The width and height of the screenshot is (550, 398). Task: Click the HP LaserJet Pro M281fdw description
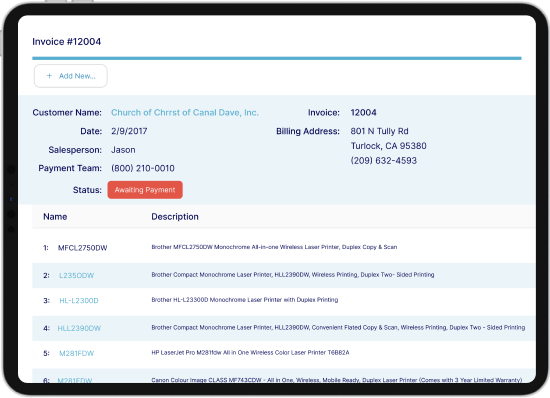(x=250, y=353)
